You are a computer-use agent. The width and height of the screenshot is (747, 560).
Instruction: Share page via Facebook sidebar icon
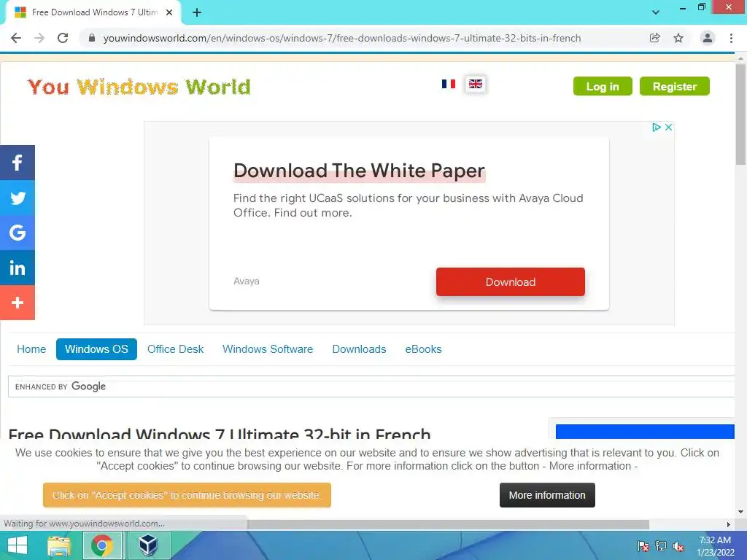coord(18,163)
